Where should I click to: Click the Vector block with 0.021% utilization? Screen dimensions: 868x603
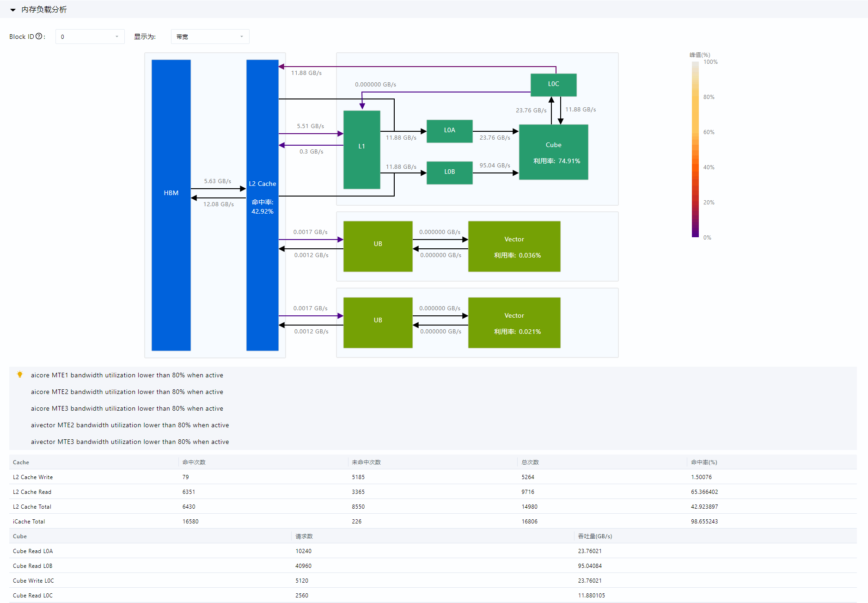click(x=514, y=322)
